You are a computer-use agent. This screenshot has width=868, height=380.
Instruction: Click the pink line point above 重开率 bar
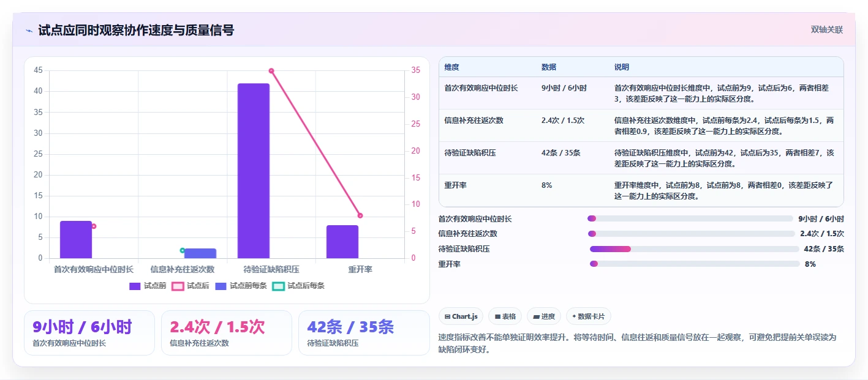pyautogui.click(x=360, y=215)
